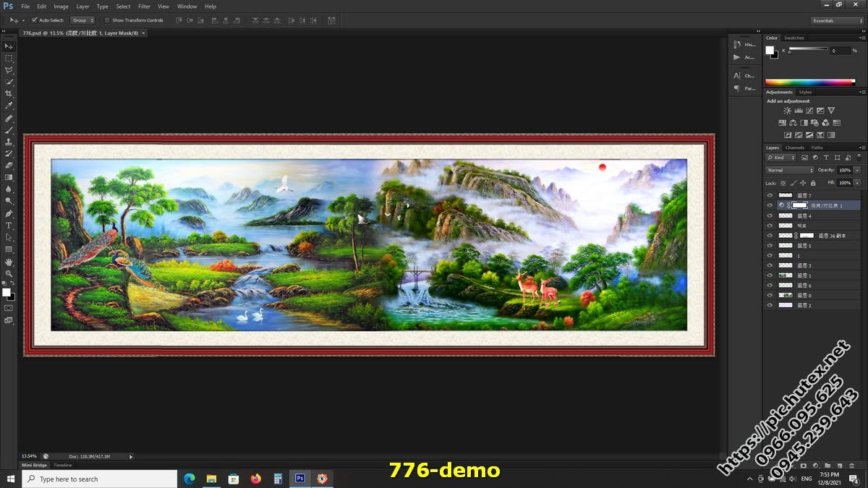Select the Brush tool
The height and width of the screenshot is (488, 868).
[x=9, y=129]
